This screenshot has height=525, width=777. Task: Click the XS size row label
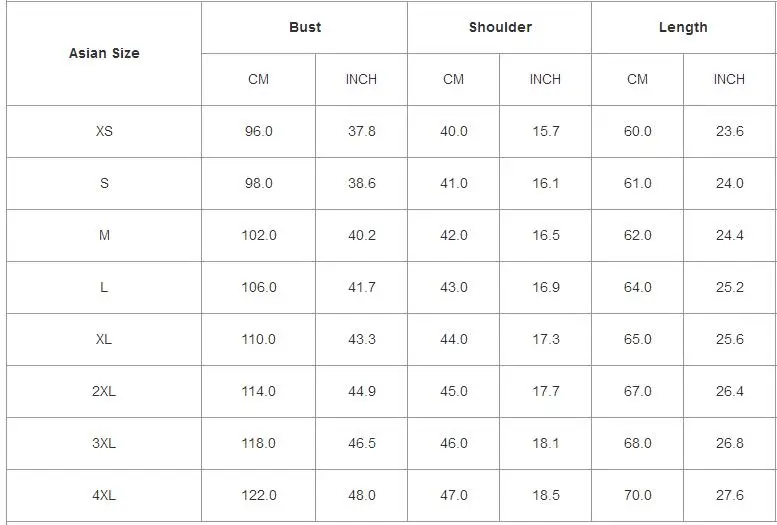pyautogui.click(x=104, y=131)
